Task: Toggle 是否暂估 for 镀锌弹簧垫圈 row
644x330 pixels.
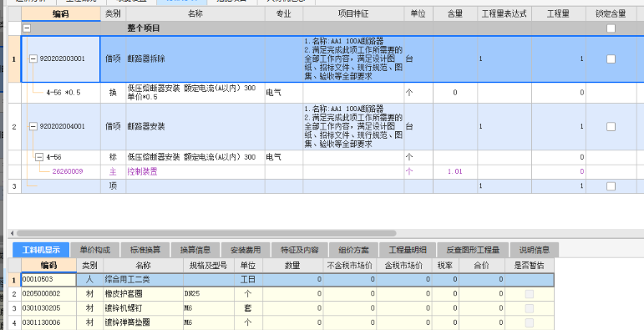Action: (530, 322)
